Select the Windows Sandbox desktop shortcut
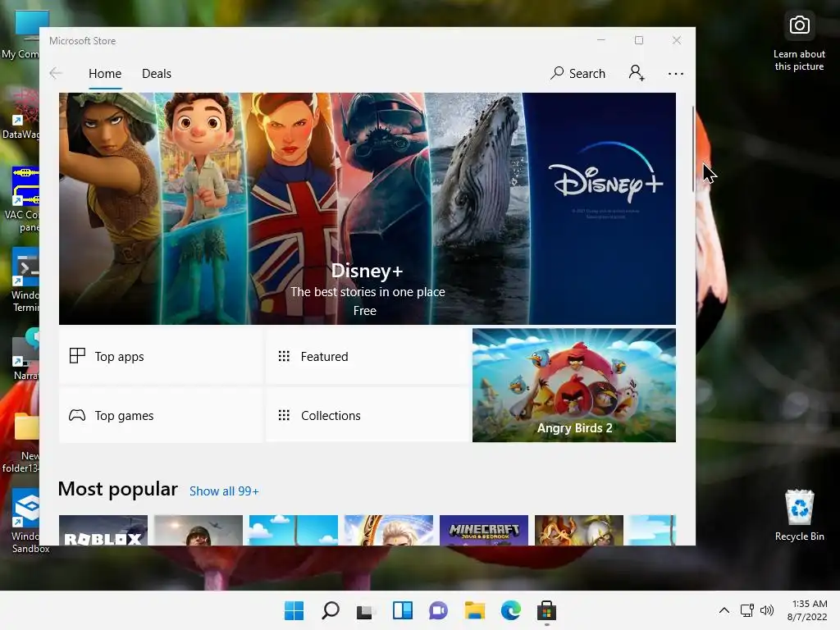The height and width of the screenshot is (630, 840). pos(25,521)
